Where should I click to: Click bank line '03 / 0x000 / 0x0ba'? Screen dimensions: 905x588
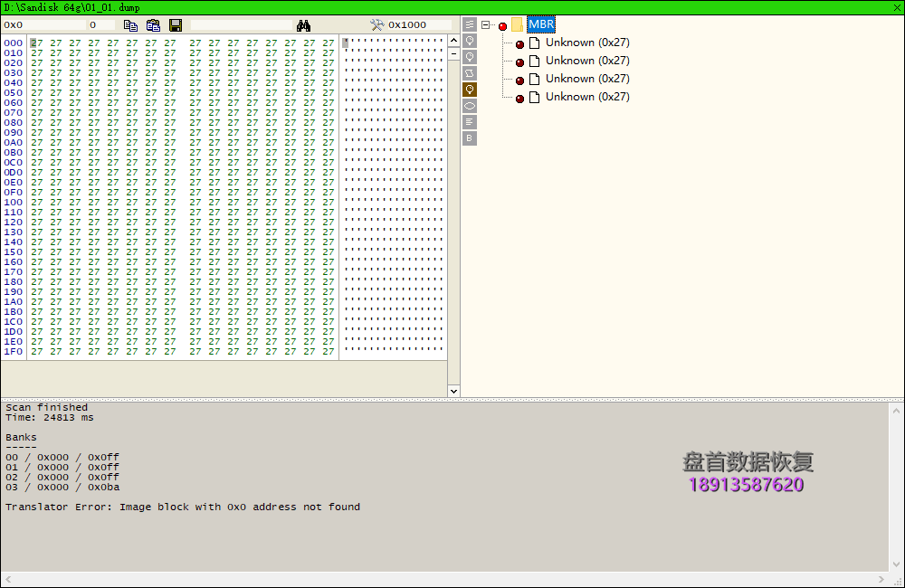tap(62, 487)
